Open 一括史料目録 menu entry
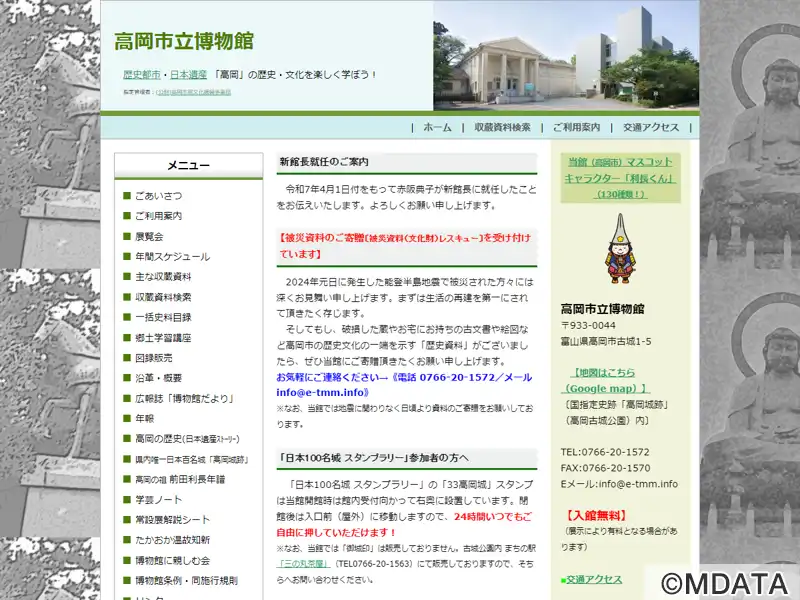 [x=163, y=317]
